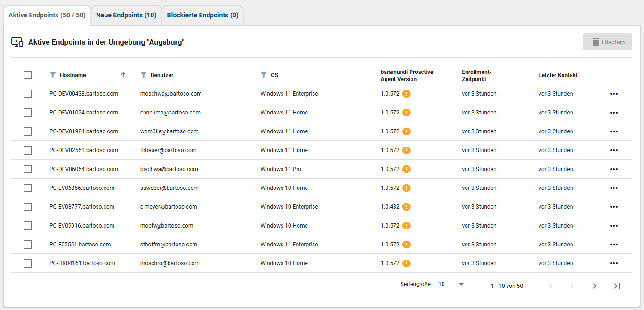Click the OS column filter icon
Viewport: 644px width, 310px height.
click(x=264, y=75)
